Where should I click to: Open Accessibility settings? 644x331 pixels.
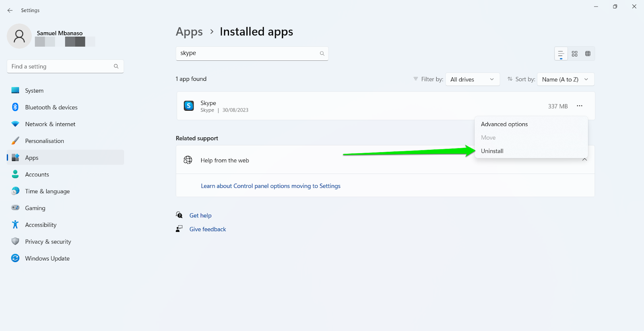pos(65,225)
